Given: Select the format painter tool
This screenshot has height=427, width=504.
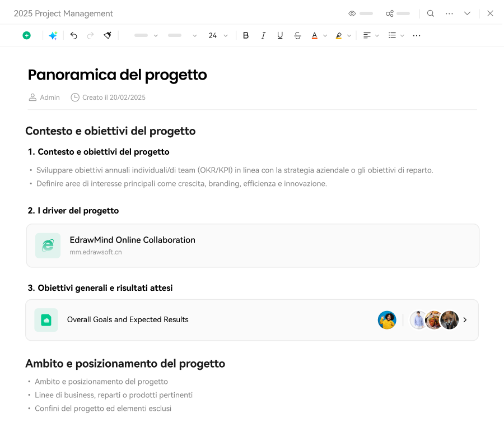Looking at the screenshot, I should (108, 35).
